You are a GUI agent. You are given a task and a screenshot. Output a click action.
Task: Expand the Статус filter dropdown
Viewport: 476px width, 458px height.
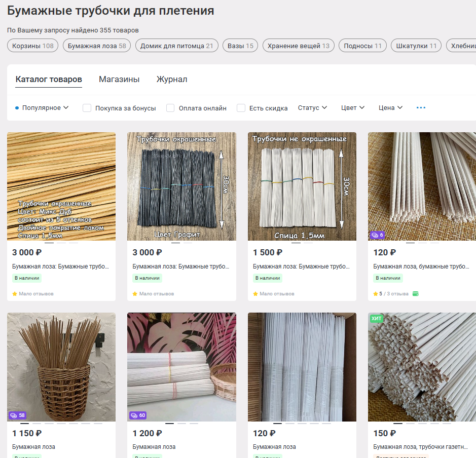(x=312, y=108)
